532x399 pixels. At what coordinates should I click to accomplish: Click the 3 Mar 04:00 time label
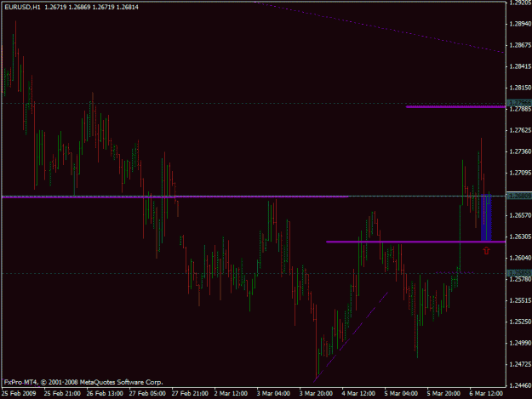(x=273, y=394)
